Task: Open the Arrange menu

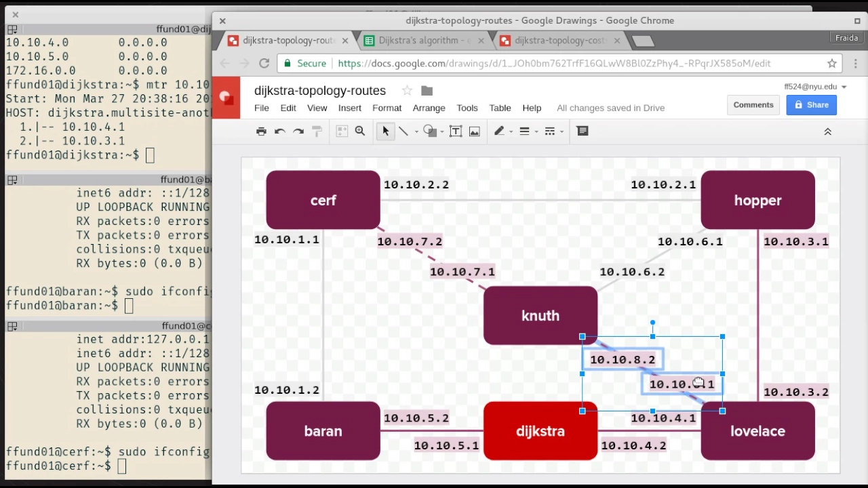Action: click(429, 108)
